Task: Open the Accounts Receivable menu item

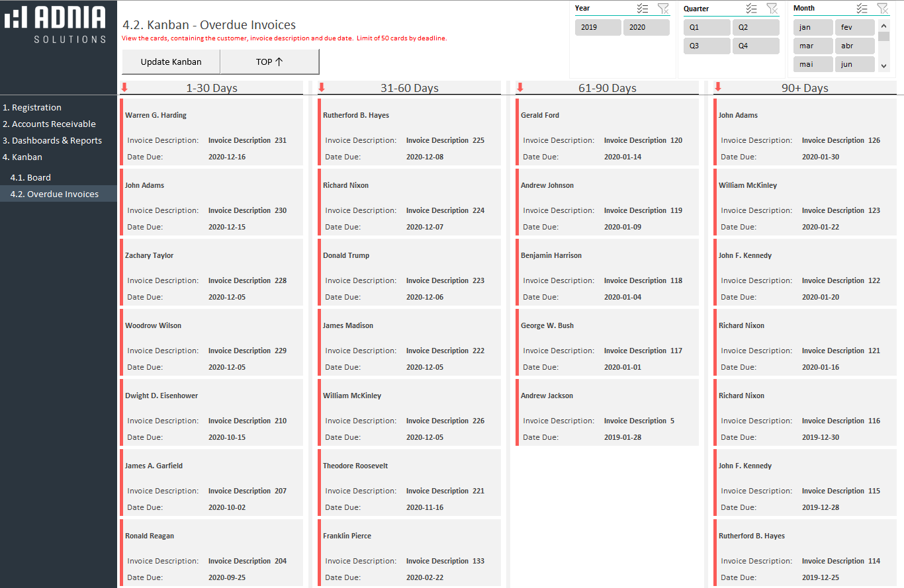Action: (54, 124)
